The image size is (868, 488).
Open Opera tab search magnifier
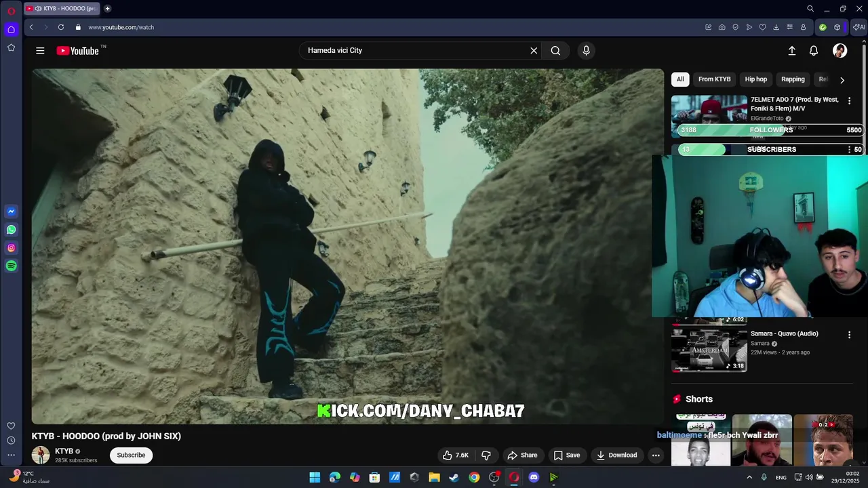[810, 9]
